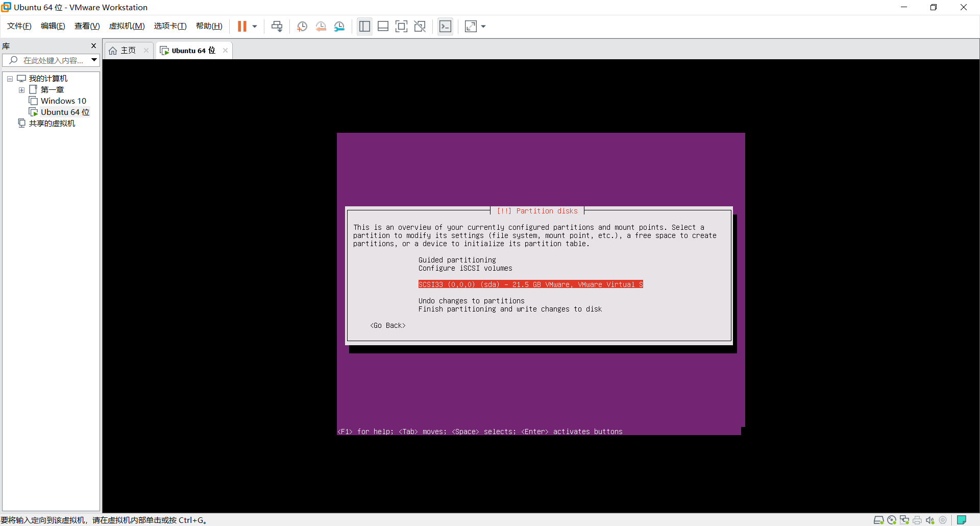This screenshot has width=980, height=526.
Task: Select 共享的虚拟机 in the library tree
Action: coord(52,124)
